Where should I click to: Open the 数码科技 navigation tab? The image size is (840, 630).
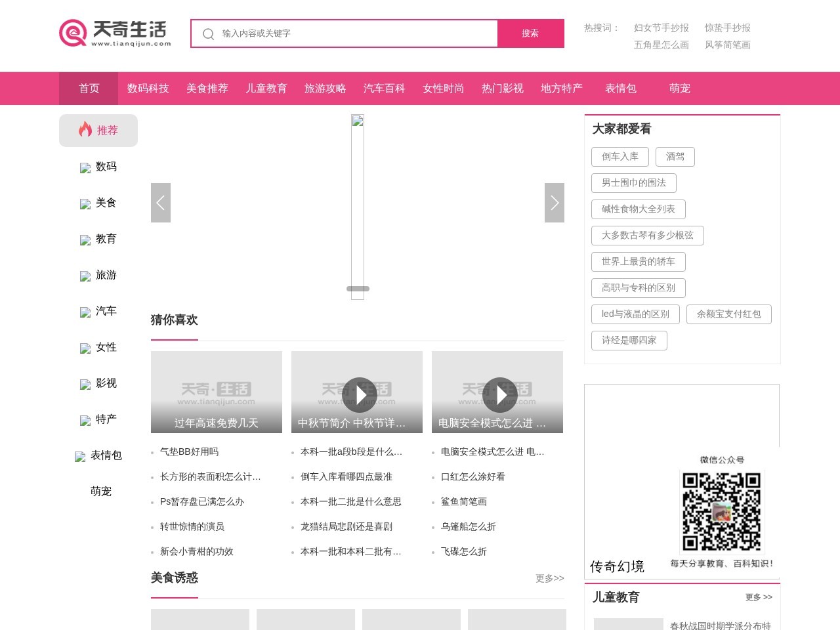tap(148, 89)
